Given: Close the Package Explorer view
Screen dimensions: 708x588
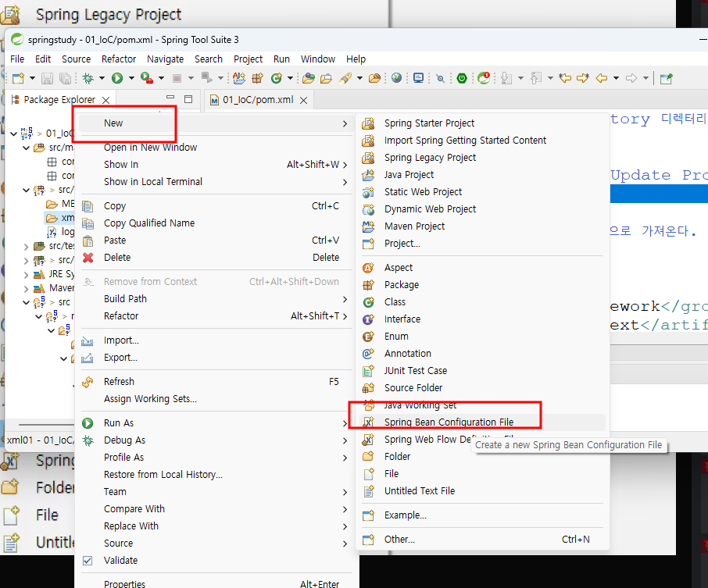Looking at the screenshot, I should pos(105,100).
